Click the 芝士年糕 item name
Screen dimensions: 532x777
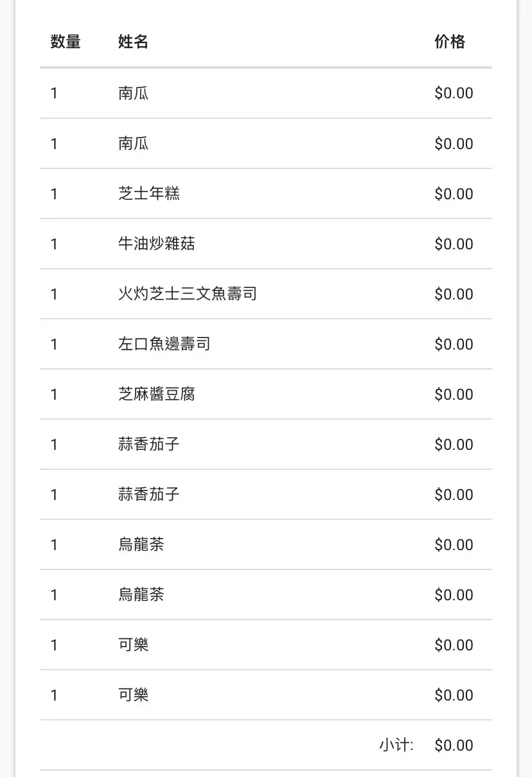click(149, 193)
